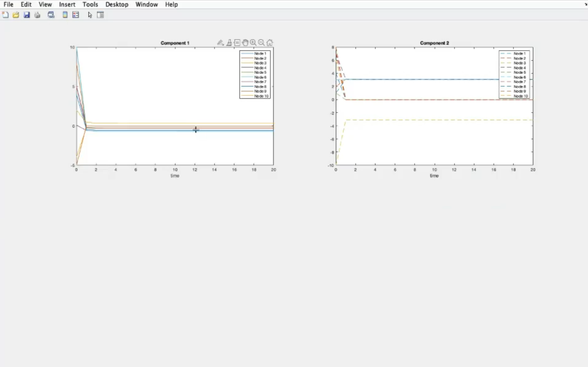This screenshot has height=367, width=588.
Task: Expand the Desktop menu
Action: pos(117,5)
